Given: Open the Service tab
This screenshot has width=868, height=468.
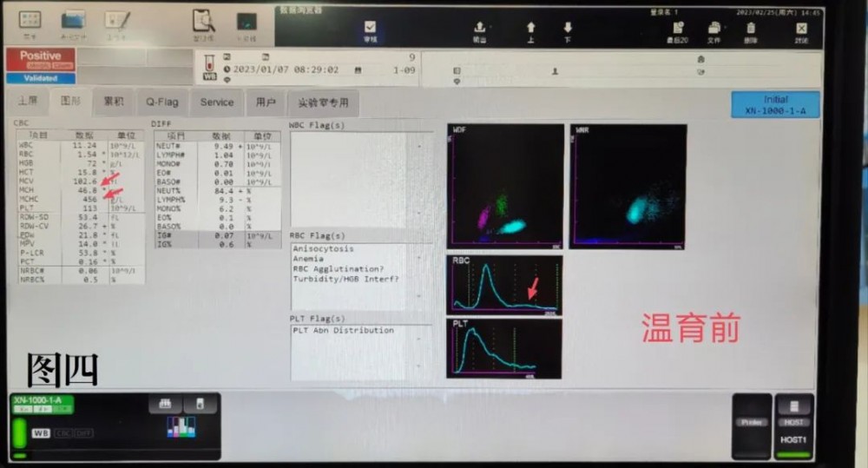Looking at the screenshot, I should [217, 102].
